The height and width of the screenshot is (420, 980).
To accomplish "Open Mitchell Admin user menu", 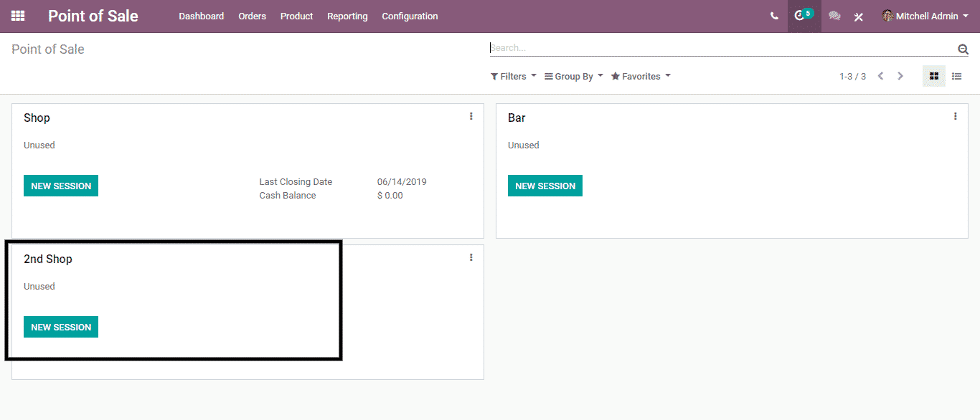I will pos(925,16).
